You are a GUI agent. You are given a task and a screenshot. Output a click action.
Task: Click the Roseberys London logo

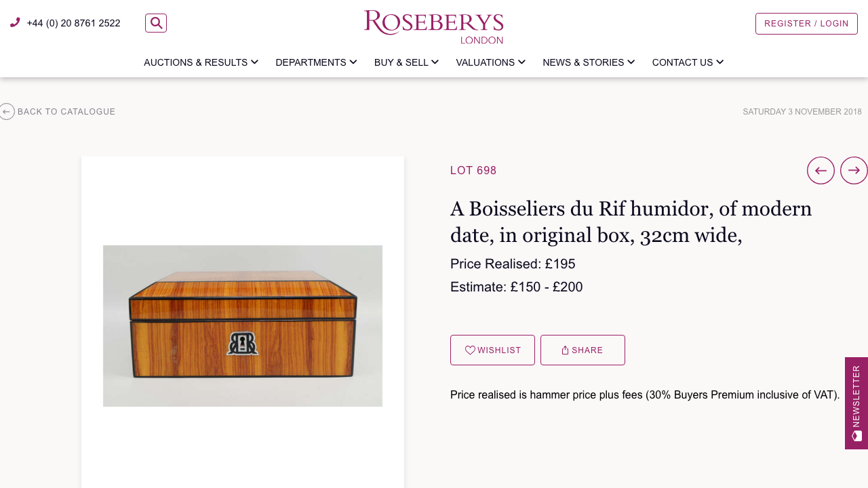434,26
